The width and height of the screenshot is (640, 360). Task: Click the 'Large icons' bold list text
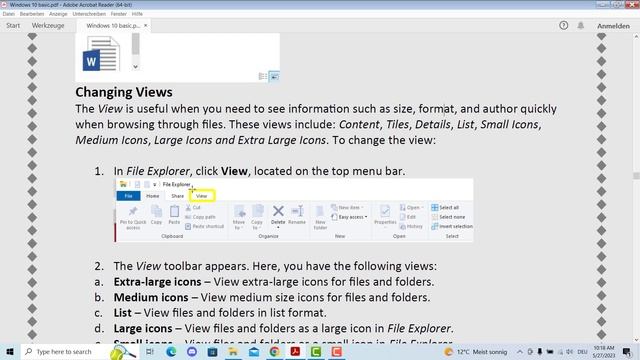(x=143, y=328)
